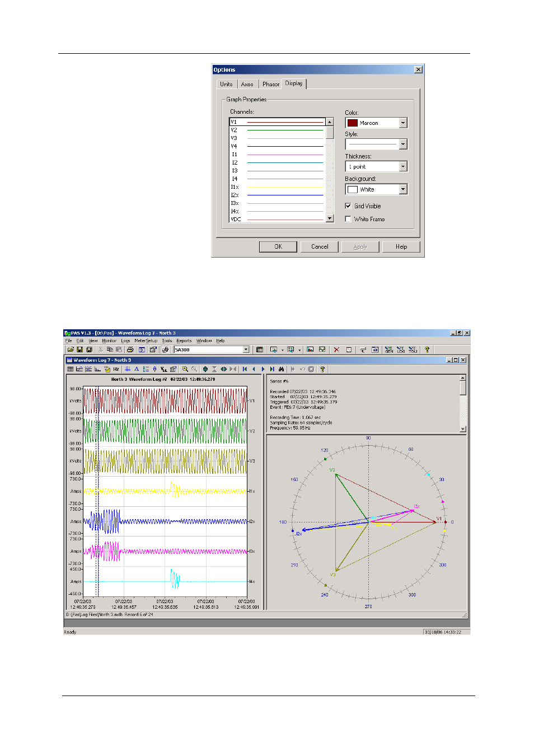This screenshot has height=756, width=534.
Task: Open the Window menu
Action: pyautogui.click(x=204, y=340)
